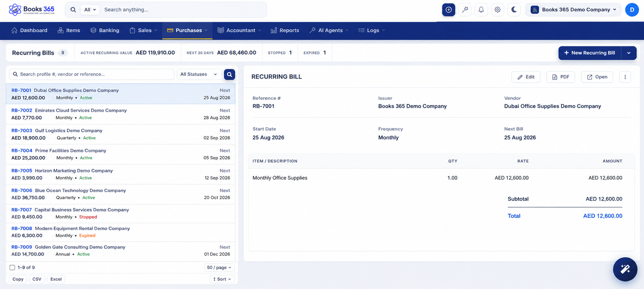Viewport: 644px width, 289px height.
Task: Open the settings gear
Action: (x=498, y=10)
